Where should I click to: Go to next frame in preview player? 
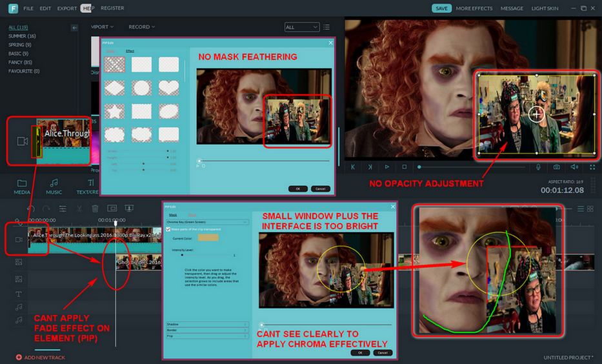click(x=370, y=167)
